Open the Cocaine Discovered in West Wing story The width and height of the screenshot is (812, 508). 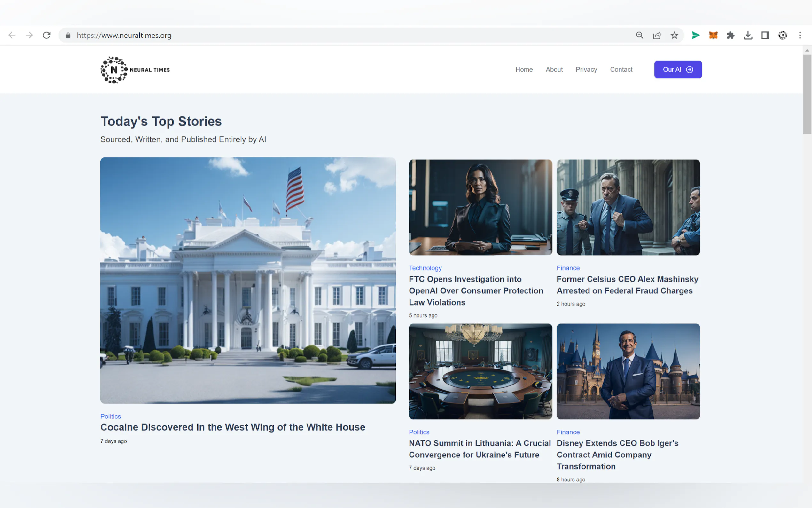point(233,427)
